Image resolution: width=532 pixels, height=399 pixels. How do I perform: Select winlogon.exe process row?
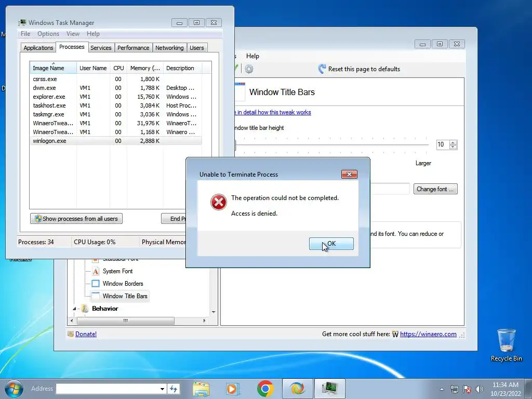tap(116, 141)
